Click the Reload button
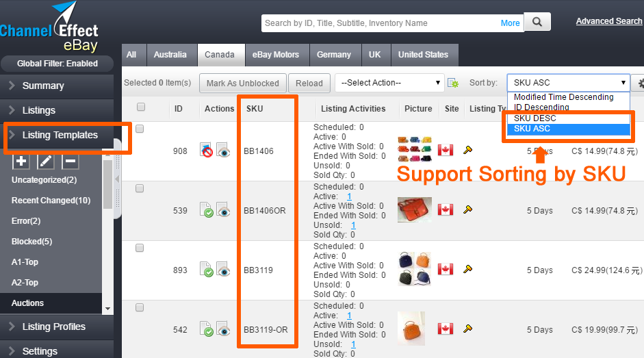This screenshot has width=644, height=358. [x=309, y=83]
